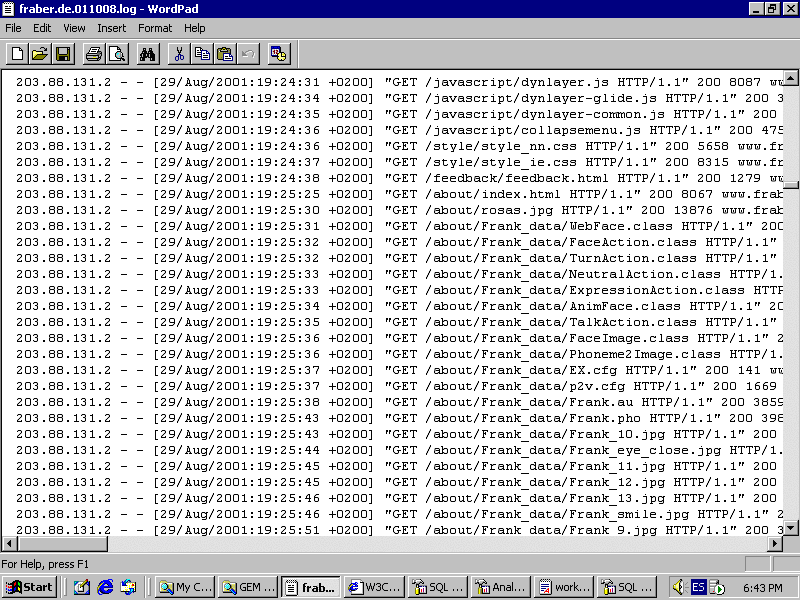Viewport: 800px width, 600px height.
Task: Paste with the clipboard icon
Action: coord(225,54)
